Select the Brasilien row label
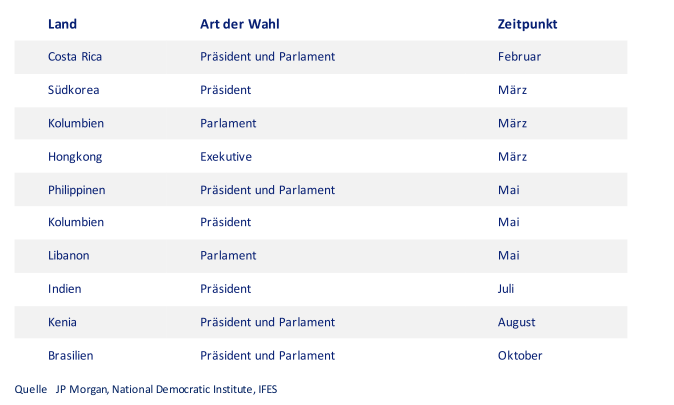The image size is (674, 405). (70, 356)
